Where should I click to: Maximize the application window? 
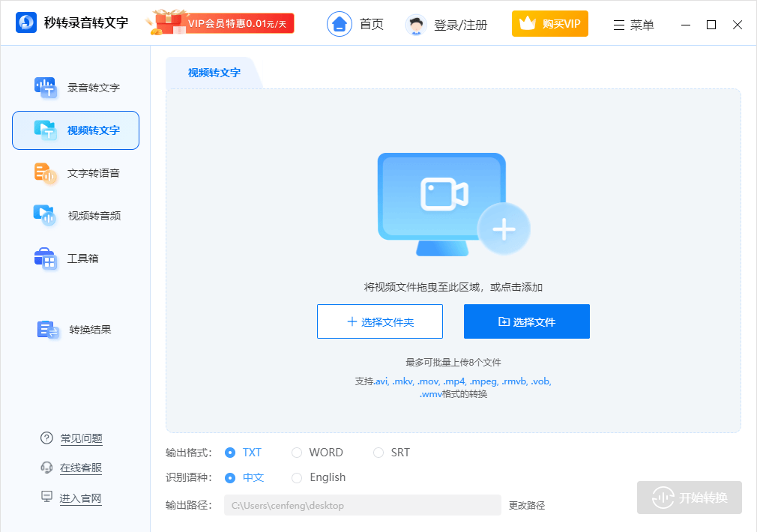711,25
